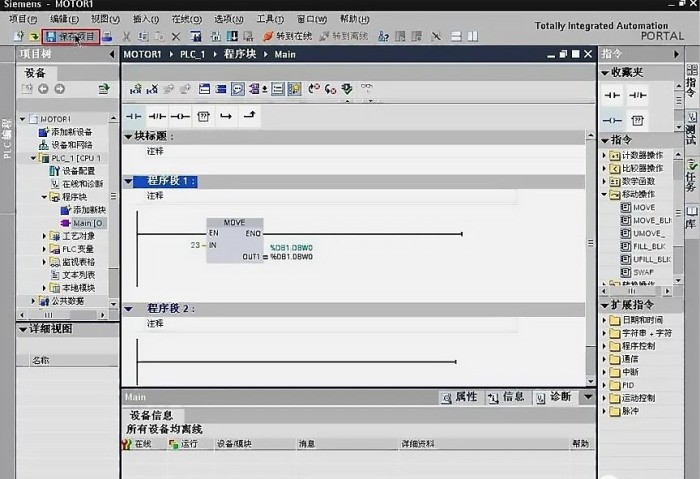
Task: Click favorites normally closed contact icon
Action: (638, 95)
